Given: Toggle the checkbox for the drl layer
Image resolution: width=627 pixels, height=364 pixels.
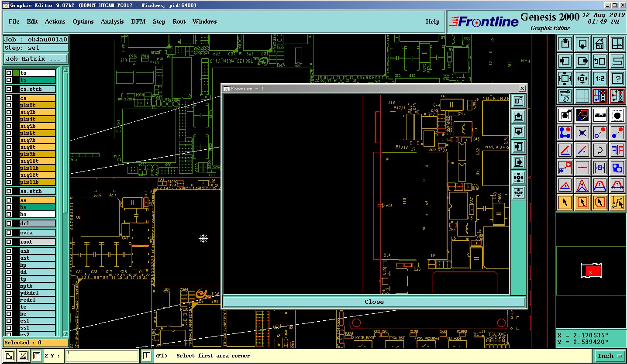Looking at the screenshot, I should [x=9, y=223].
